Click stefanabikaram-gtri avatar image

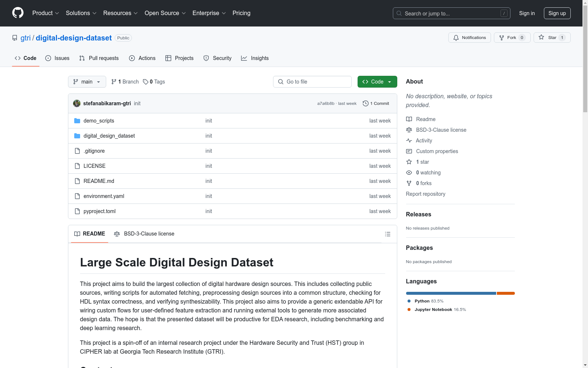coord(77,103)
